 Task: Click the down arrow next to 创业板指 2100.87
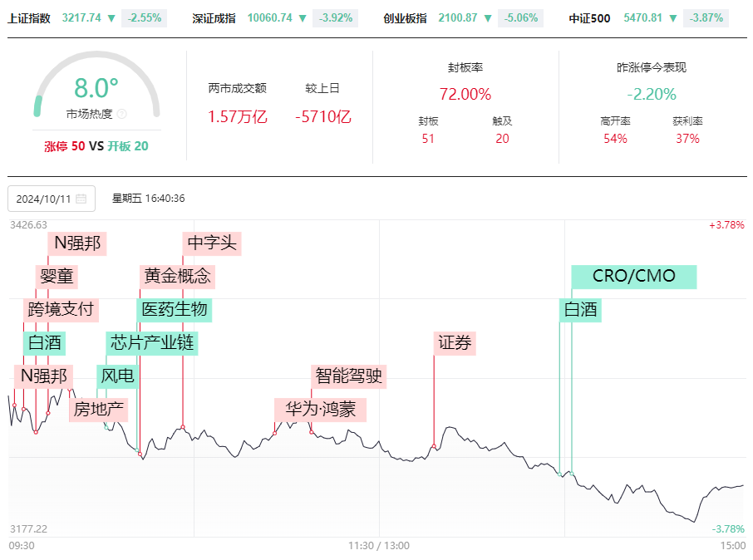(488, 18)
